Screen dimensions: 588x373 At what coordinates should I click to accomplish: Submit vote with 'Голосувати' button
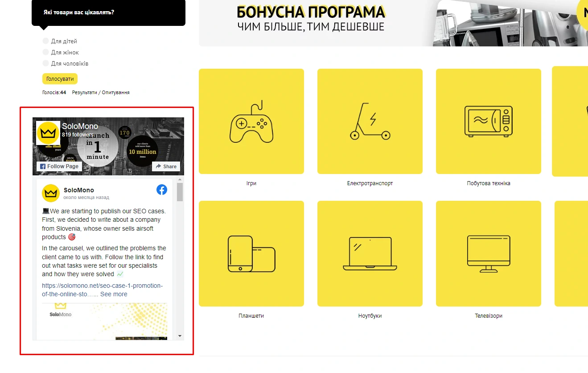point(60,79)
